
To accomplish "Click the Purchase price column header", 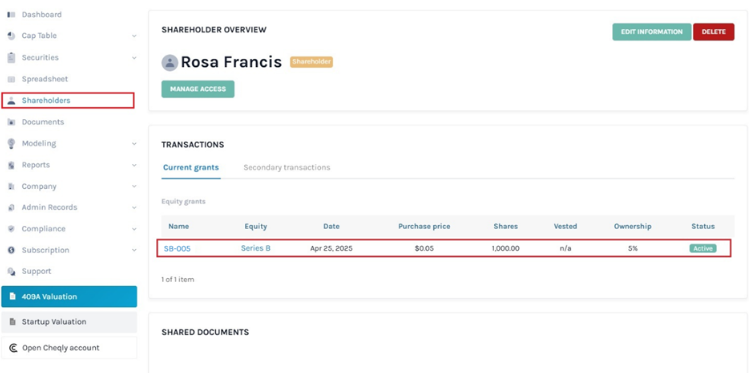I will [x=424, y=226].
